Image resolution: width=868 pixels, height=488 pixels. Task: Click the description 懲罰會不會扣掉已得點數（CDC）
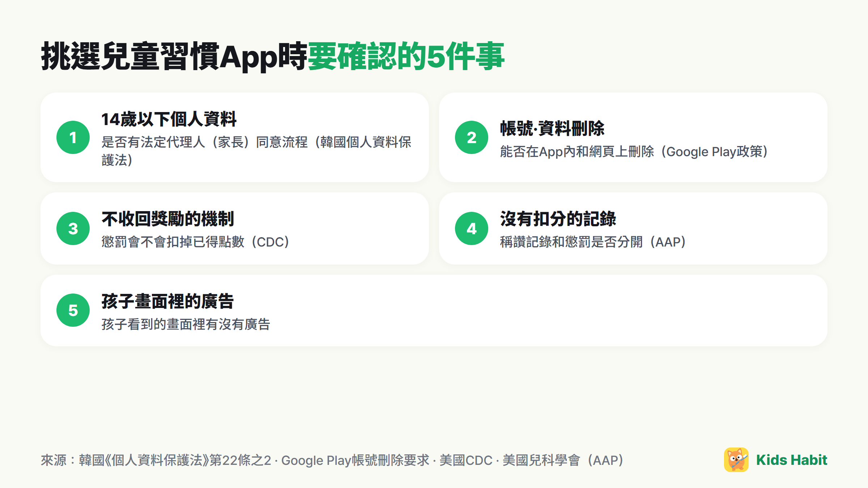pos(196,242)
